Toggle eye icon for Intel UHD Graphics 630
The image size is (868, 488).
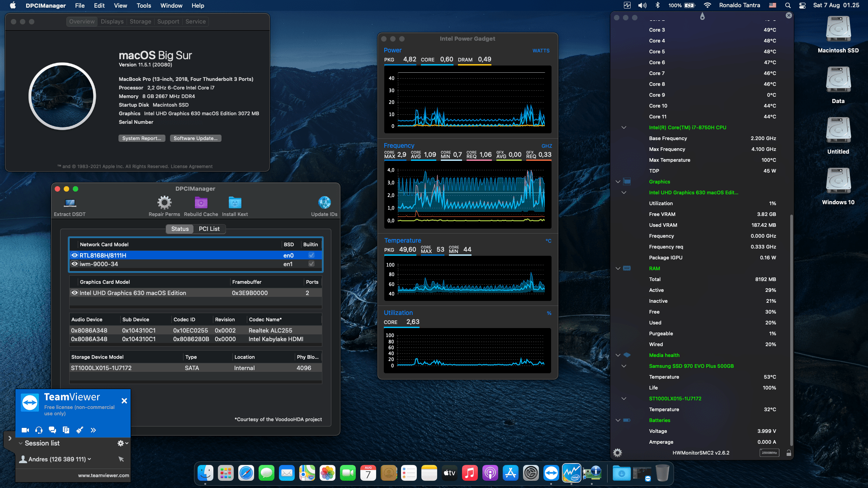[75, 293]
